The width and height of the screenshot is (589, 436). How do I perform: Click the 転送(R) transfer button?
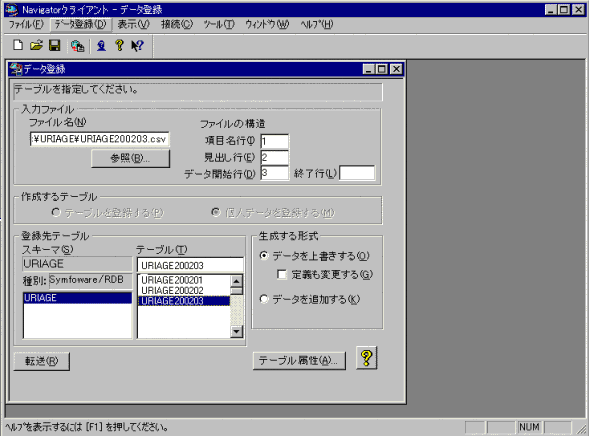pyautogui.click(x=41, y=361)
